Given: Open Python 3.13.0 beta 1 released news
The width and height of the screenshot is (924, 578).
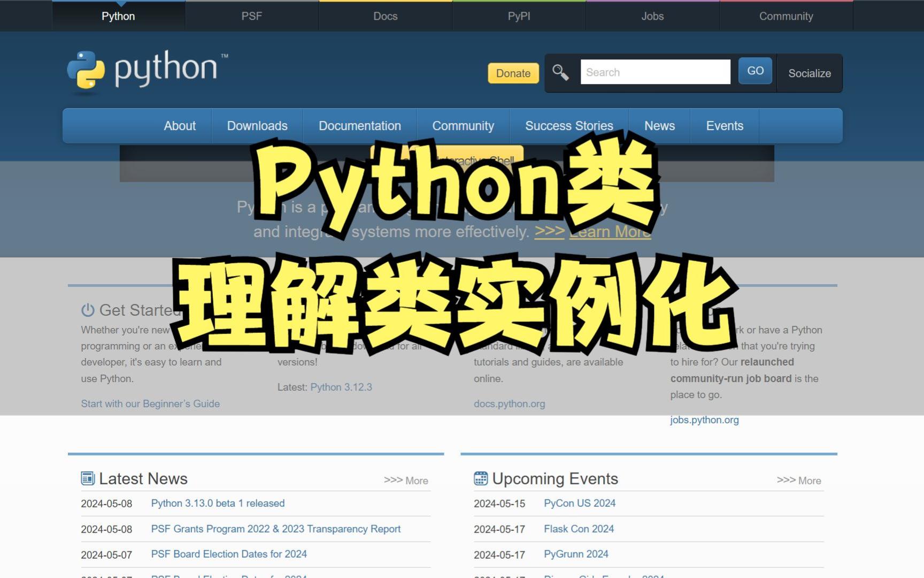Looking at the screenshot, I should [x=218, y=503].
